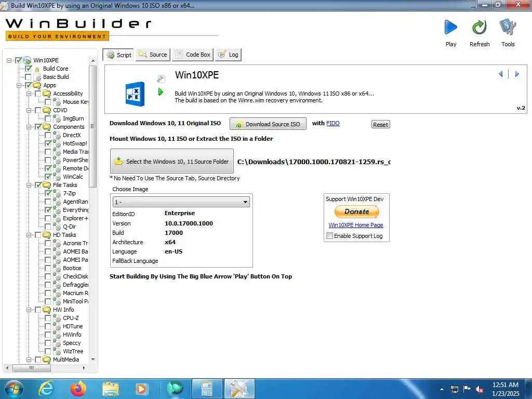Enable the Support Log checkbox
This screenshot has height=399, width=532.
tap(329, 235)
